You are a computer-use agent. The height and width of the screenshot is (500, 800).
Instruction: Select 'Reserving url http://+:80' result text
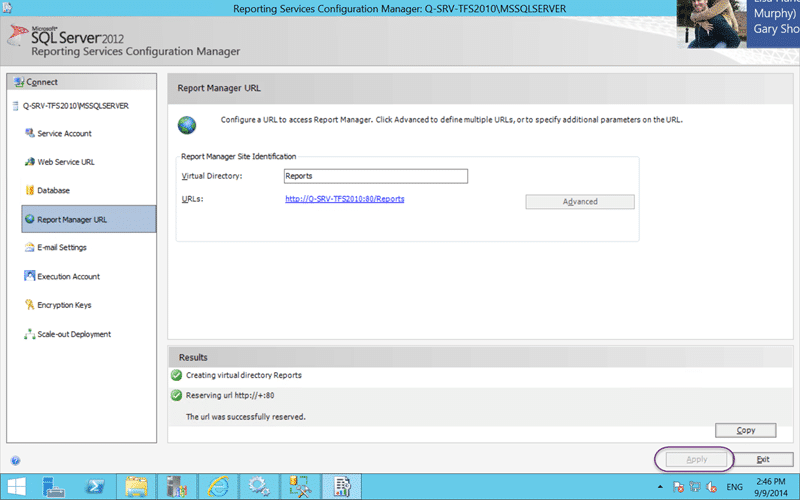(230, 395)
